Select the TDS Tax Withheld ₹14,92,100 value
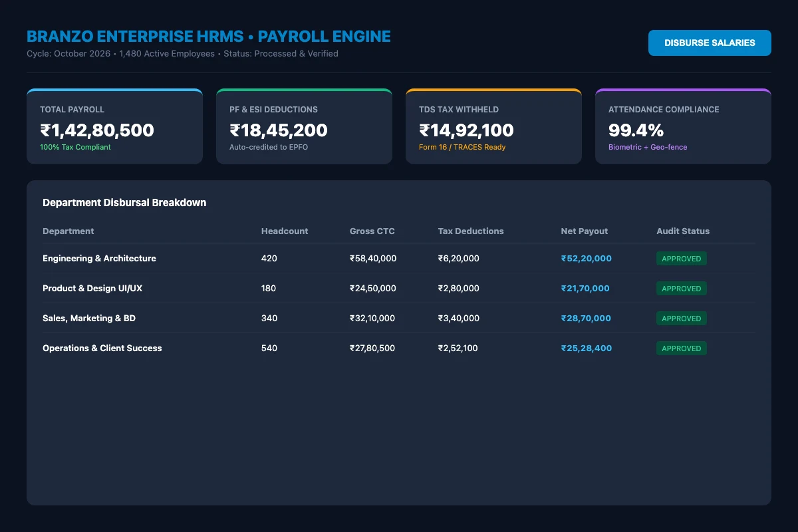The height and width of the screenshot is (532, 798). tap(466, 130)
